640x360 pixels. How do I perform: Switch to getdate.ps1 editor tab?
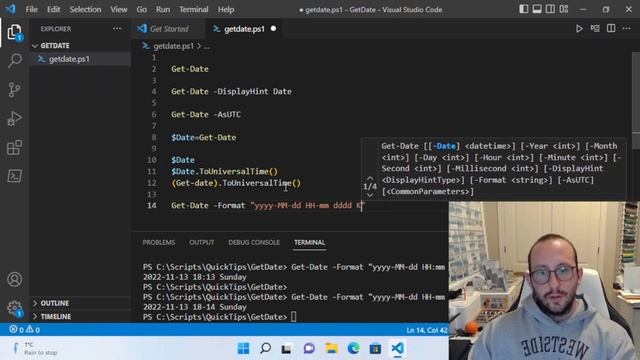pos(244,29)
